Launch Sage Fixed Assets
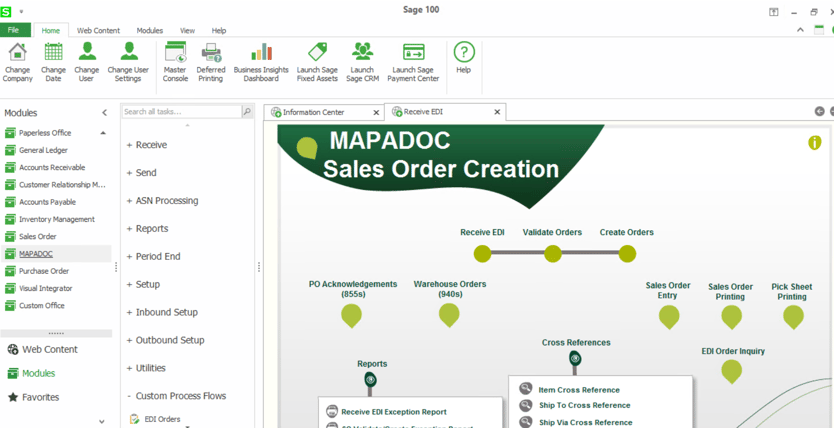Viewport: 834px width, 428px height. pyautogui.click(x=317, y=62)
